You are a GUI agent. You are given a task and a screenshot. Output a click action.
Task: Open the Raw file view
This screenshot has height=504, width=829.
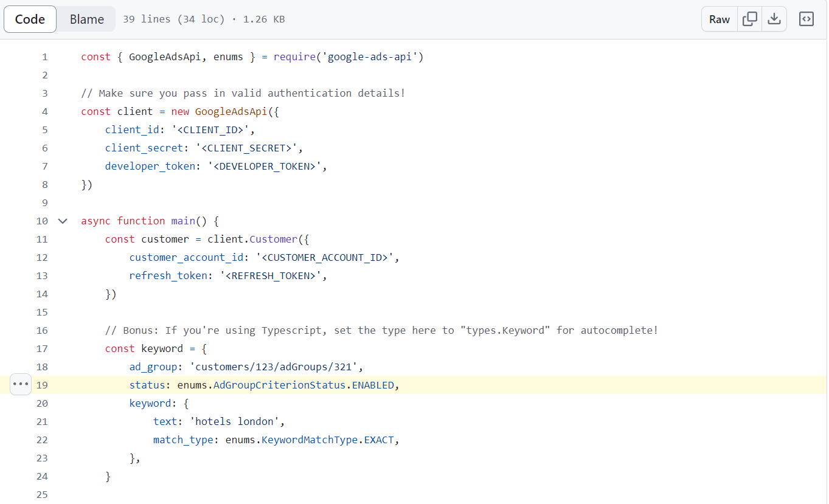[719, 19]
